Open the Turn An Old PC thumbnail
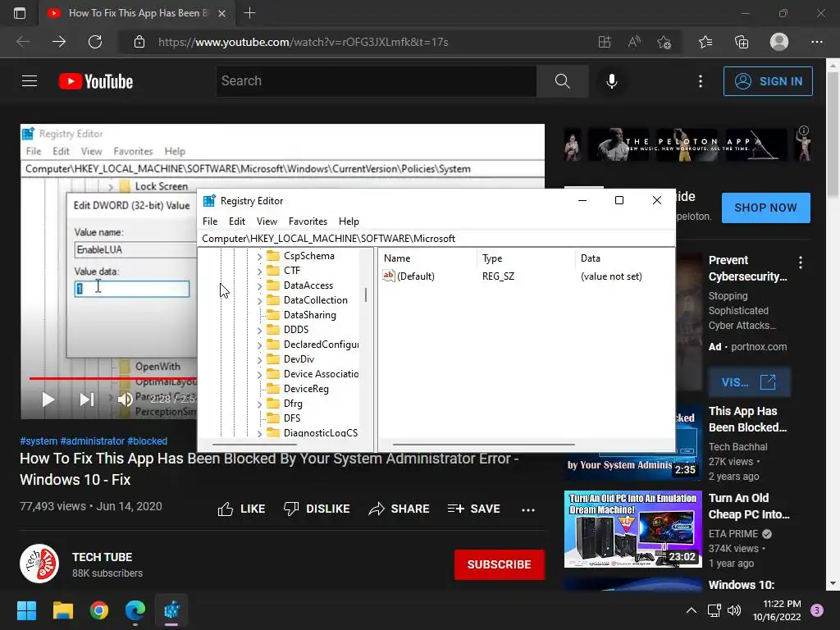840x630 pixels. 632,529
